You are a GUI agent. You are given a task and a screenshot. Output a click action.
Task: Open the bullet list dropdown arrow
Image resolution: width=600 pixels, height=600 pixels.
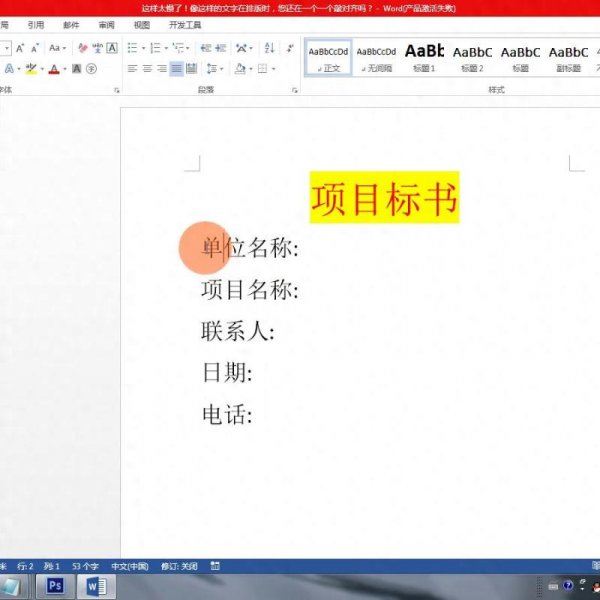(144, 48)
